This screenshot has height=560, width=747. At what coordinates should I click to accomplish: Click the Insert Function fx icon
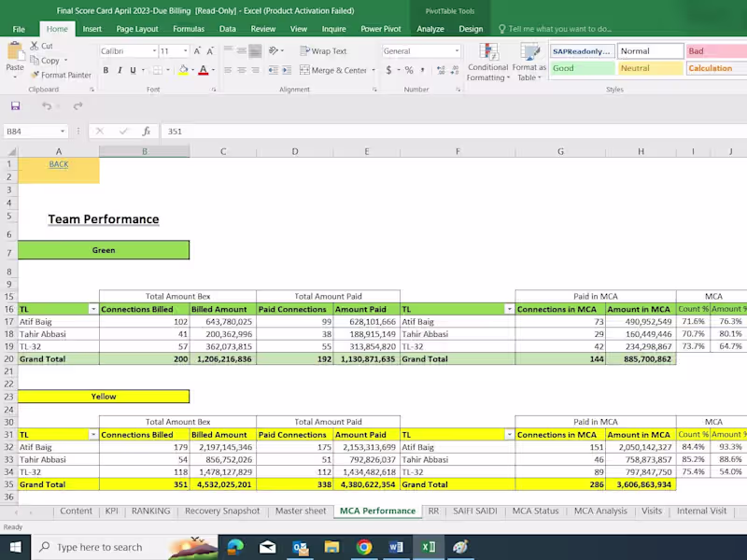(146, 132)
